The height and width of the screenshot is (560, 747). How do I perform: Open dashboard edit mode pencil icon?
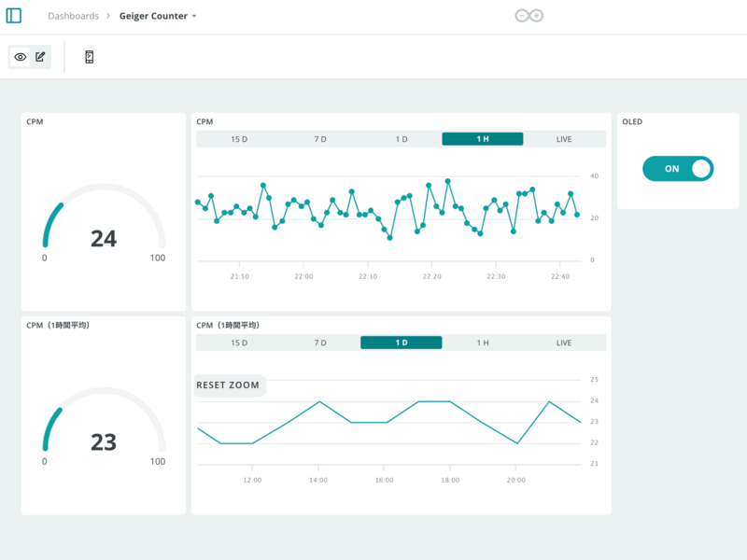[40, 57]
